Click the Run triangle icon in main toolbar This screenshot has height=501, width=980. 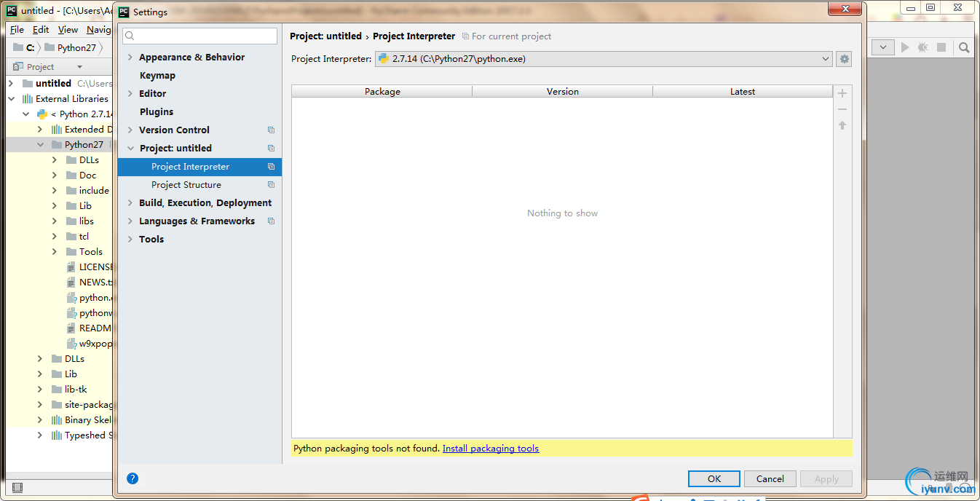[905, 47]
